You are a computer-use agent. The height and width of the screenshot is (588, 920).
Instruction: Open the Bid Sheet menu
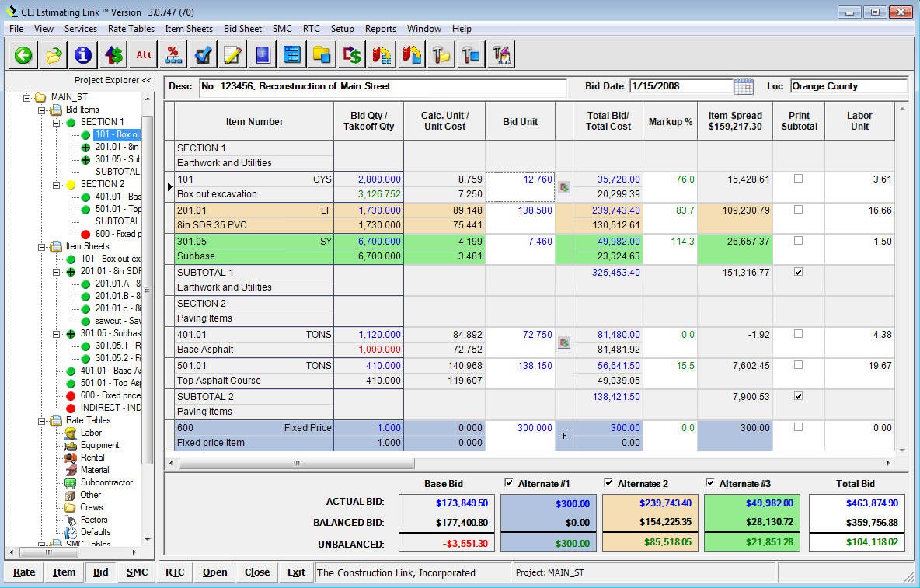242,29
